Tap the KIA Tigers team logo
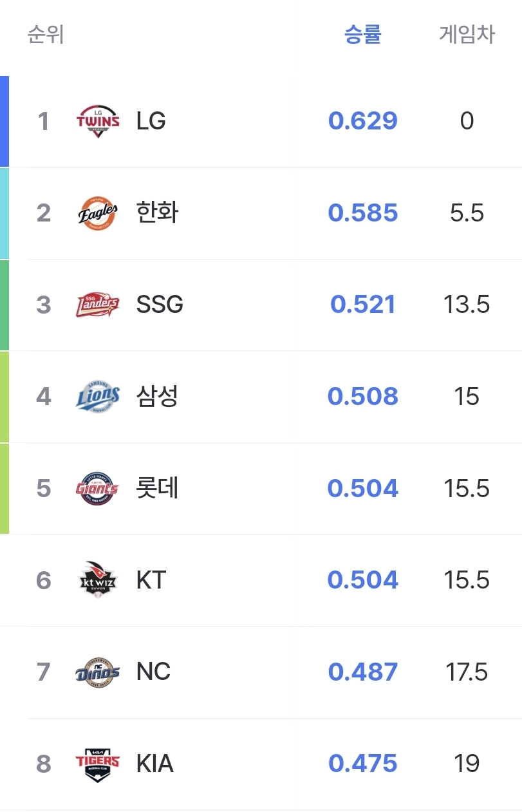 coord(98,764)
